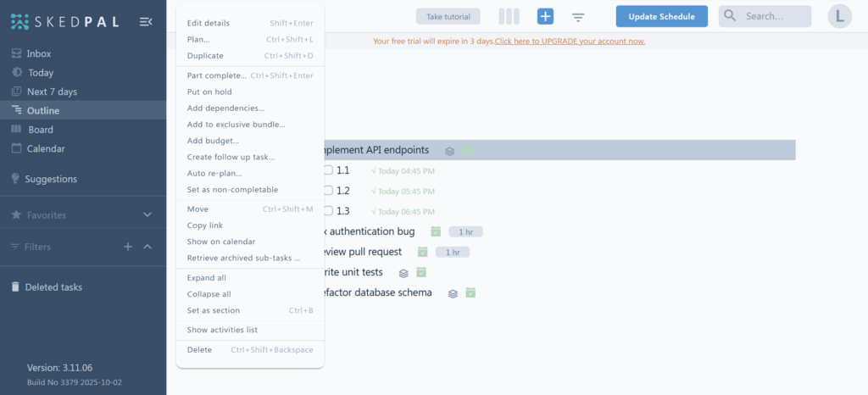Click the layers icon next to Write unit tests
The height and width of the screenshot is (395, 868).
pos(403,273)
